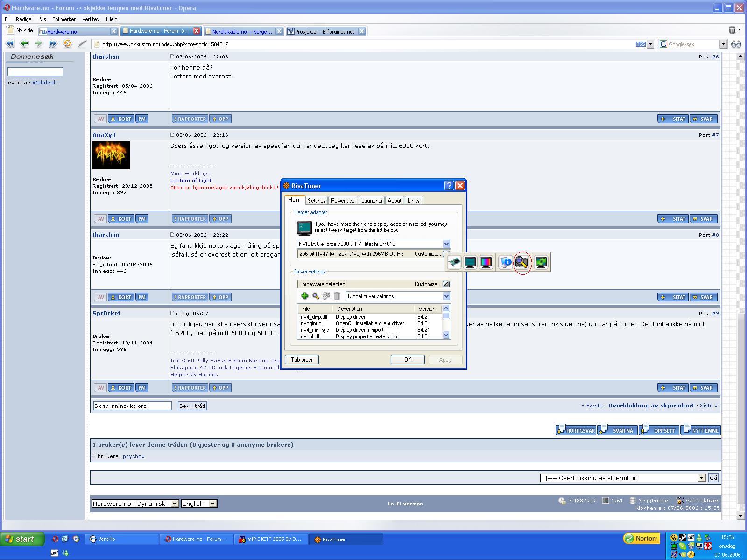Select the nvoglnt.dll row in driver list
The image size is (747, 560).
click(x=369, y=323)
